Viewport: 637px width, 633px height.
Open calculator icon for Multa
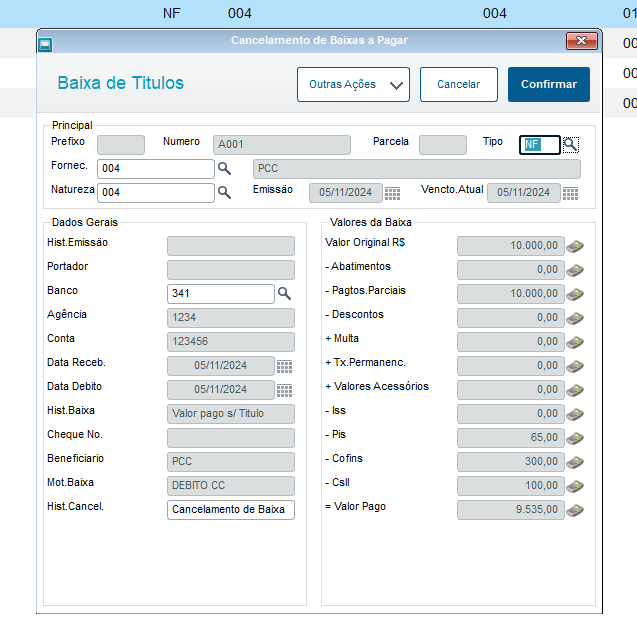click(x=575, y=342)
